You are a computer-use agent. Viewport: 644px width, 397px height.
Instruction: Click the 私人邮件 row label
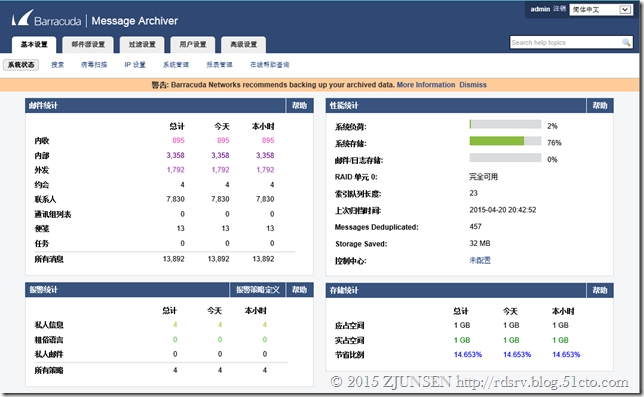pos(49,354)
